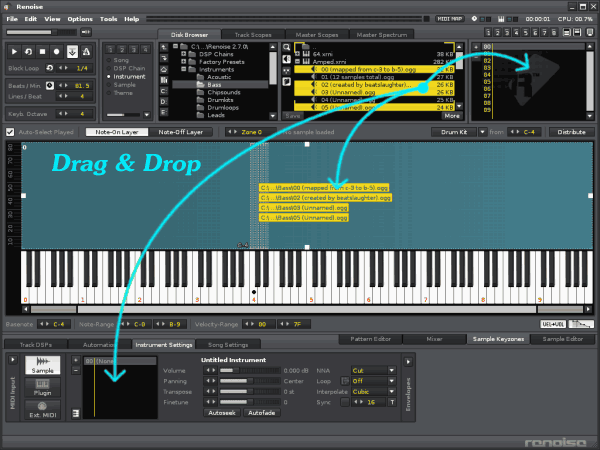600x450 pixels.
Task: Select the Sample instrument type icon
Action: pos(42,365)
